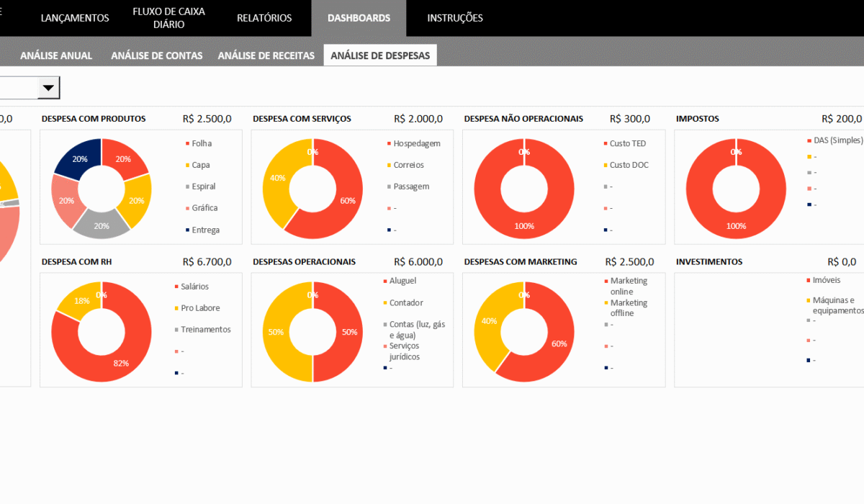Open the Instruções tab
The height and width of the screenshot is (504, 864).
coord(455,18)
